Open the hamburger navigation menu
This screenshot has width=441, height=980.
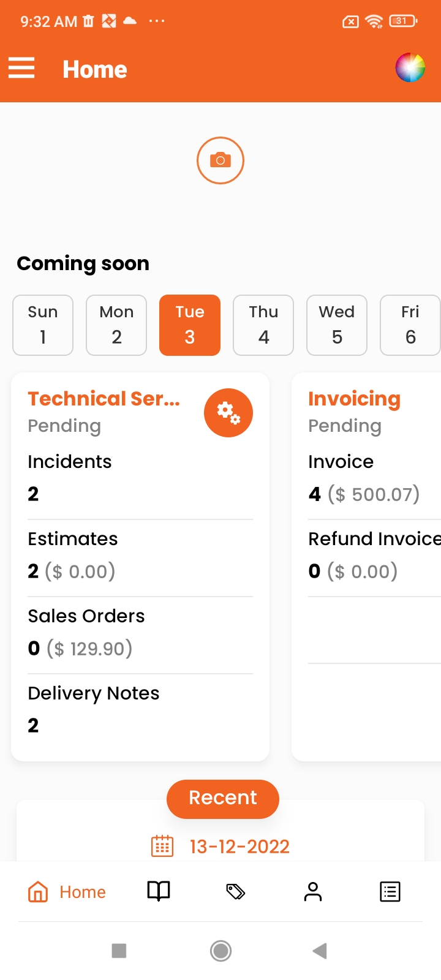coord(21,68)
